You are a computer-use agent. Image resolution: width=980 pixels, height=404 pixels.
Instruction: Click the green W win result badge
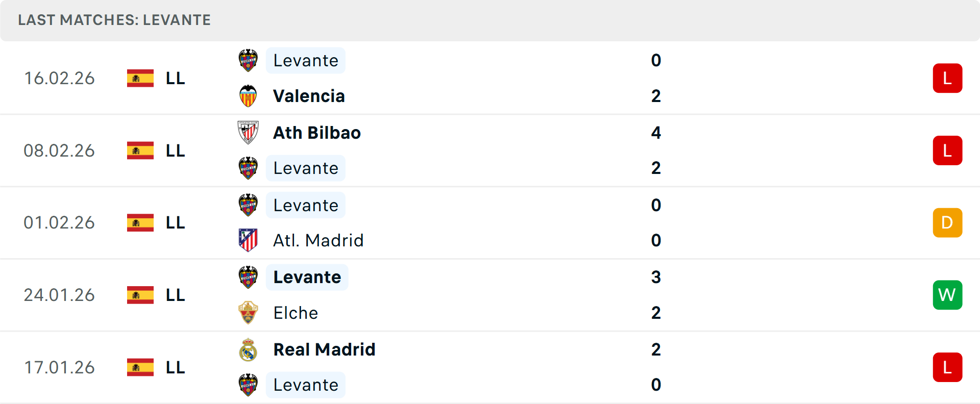[x=947, y=295]
